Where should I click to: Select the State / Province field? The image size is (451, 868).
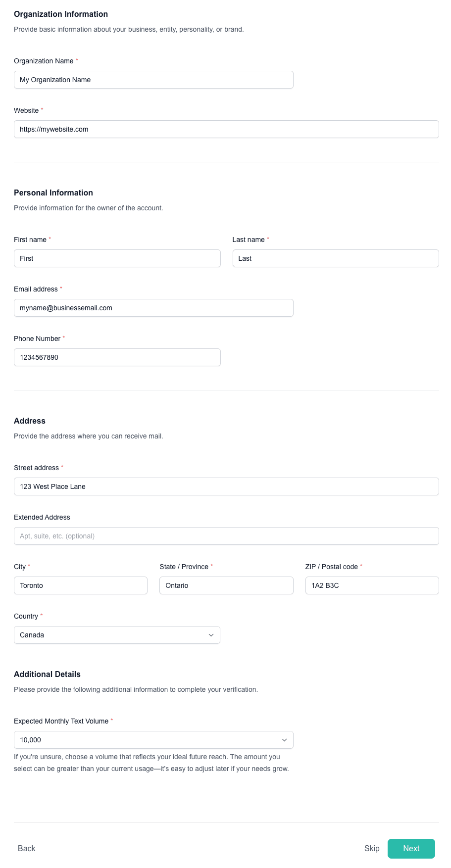pyautogui.click(x=226, y=585)
